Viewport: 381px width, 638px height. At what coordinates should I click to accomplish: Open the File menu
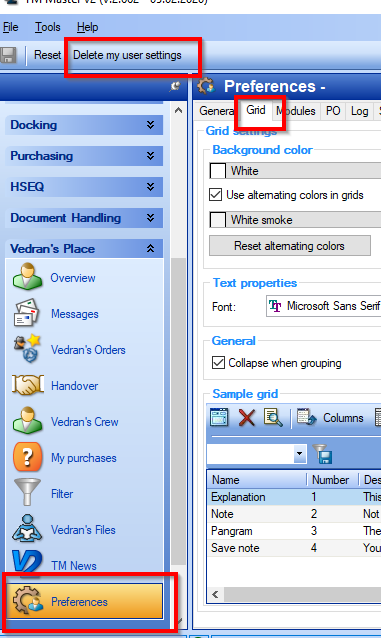click(11, 27)
